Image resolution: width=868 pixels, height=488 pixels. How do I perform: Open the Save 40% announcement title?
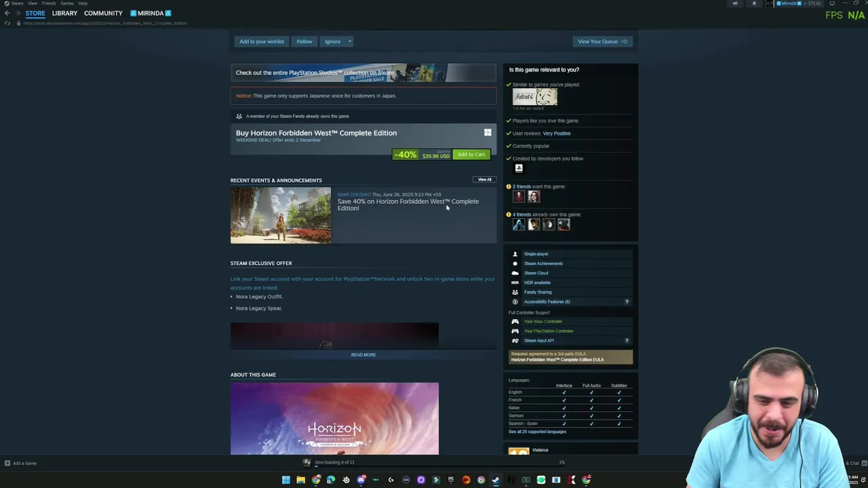pyautogui.click(x=408, y=205)
